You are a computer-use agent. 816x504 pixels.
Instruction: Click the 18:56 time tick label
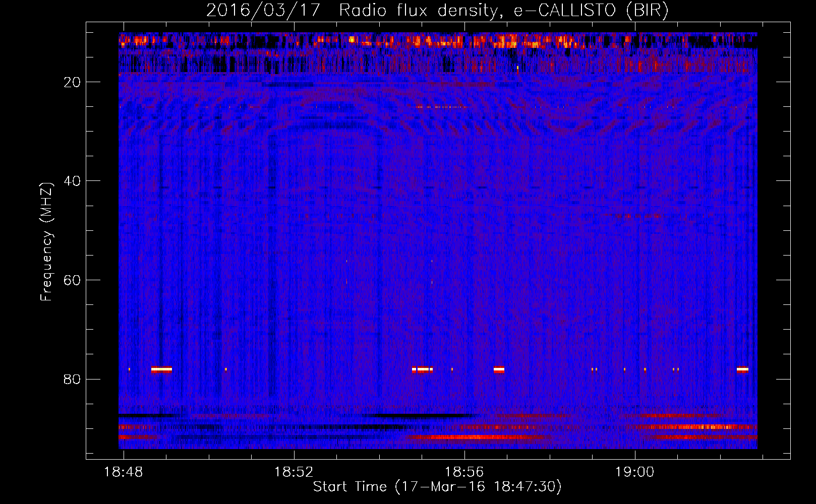pos(464,472)
